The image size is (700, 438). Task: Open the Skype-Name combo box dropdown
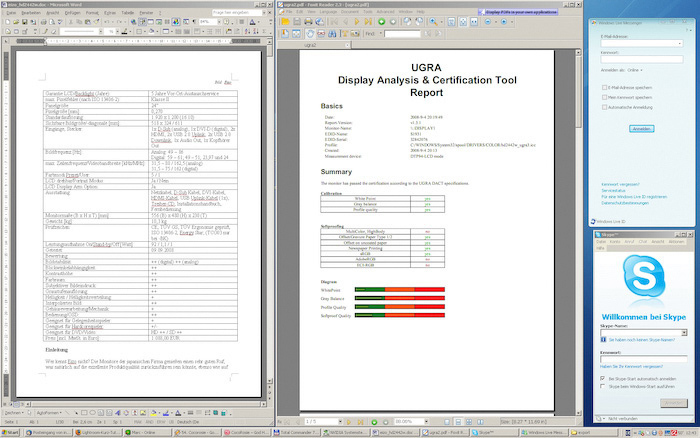pyautogui.click(x=684, y=333)
